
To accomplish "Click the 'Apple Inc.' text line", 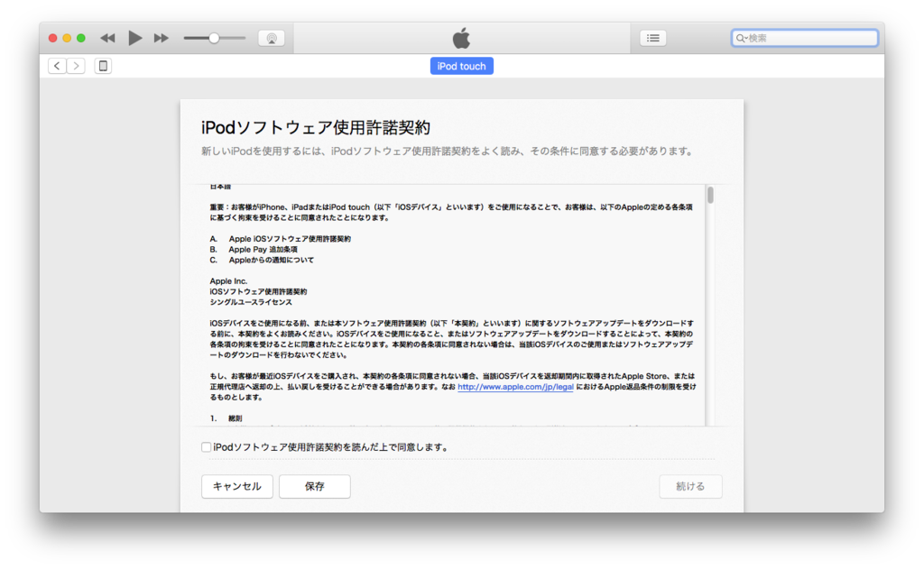I will click(228, 281).
